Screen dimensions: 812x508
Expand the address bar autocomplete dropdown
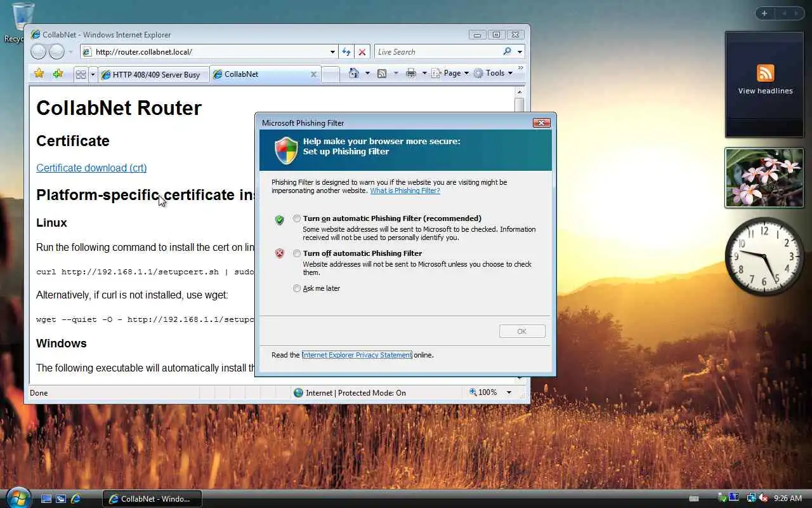[332, 52]
